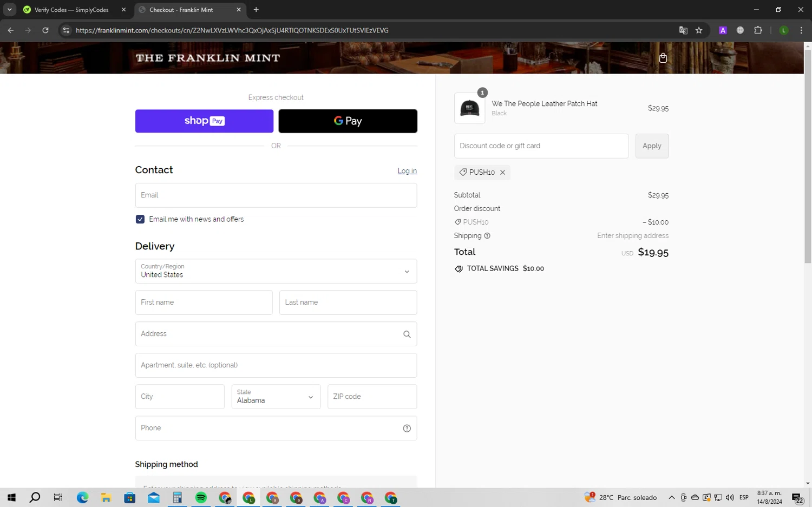
Task: Uncheck Email me with news and offers
Action: point(140,219)
